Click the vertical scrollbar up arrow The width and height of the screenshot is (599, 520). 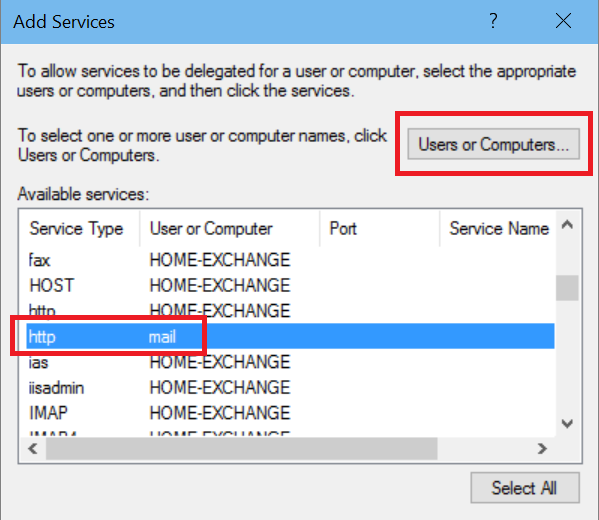pyautogui.click(x=567, y=225)
